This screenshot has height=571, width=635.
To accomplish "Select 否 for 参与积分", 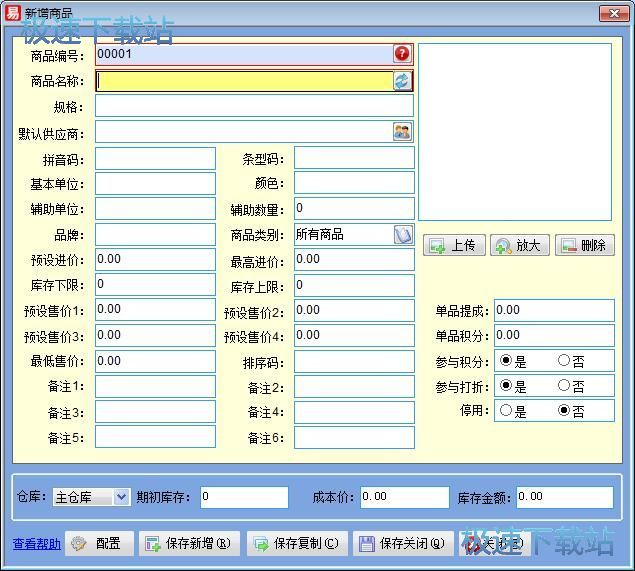I will [x=564, y=361].
